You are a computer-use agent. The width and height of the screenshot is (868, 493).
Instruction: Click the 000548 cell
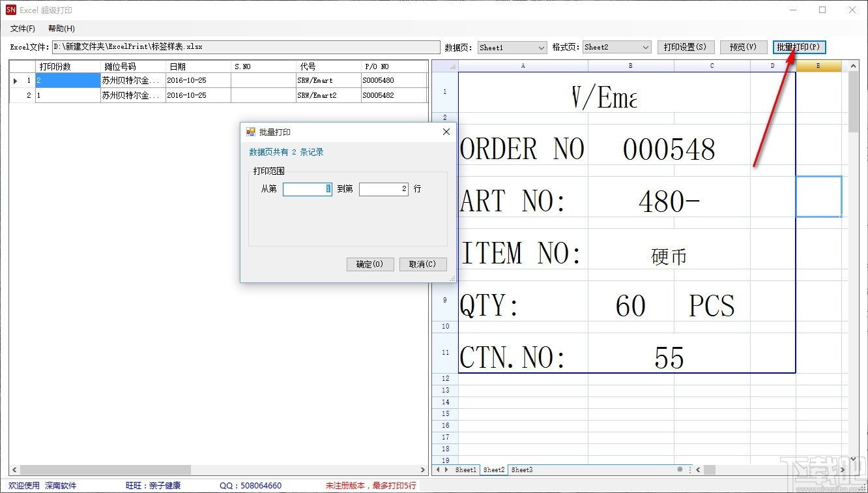[669, 149]
